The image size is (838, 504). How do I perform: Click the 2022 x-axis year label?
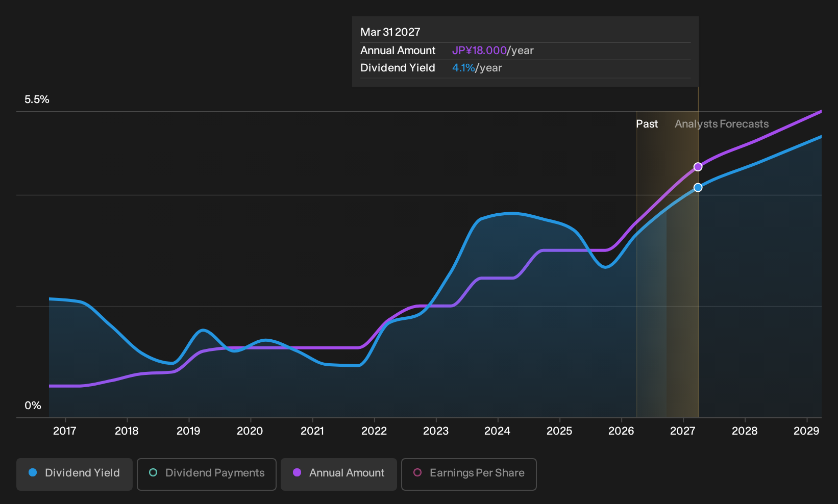[374, 431]
